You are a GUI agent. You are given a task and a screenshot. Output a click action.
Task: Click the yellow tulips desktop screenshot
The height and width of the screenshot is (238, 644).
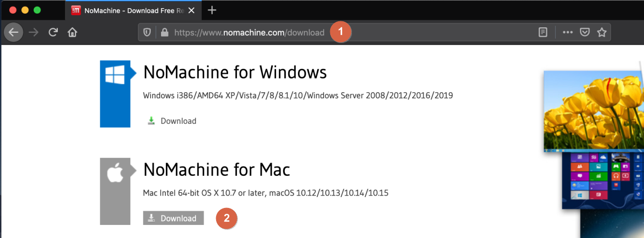coord(593,111)
